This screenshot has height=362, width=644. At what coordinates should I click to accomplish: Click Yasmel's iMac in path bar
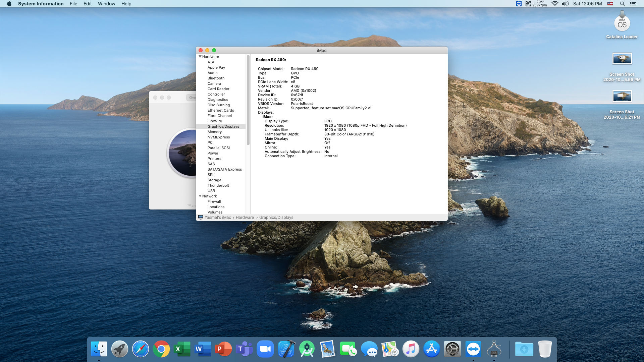pos(218,218)
